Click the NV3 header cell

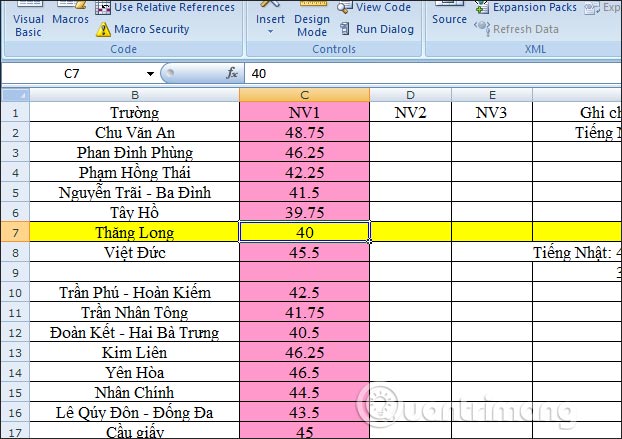coord(492,112)
